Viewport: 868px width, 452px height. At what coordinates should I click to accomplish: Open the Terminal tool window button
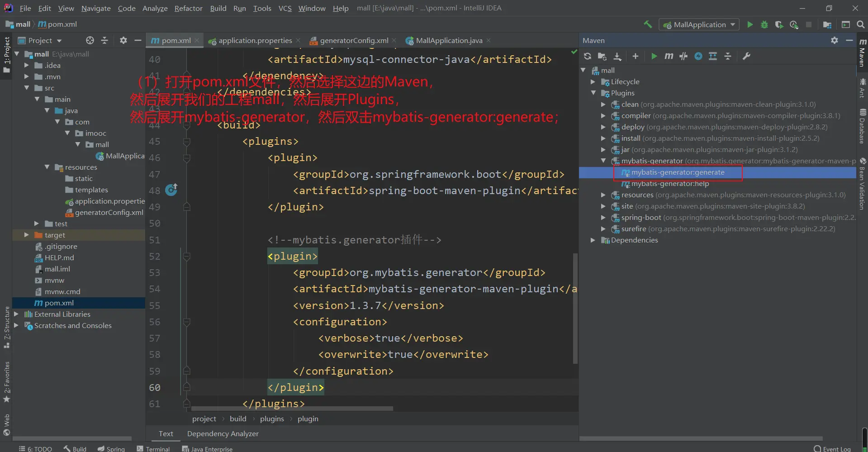pos(153,448)
